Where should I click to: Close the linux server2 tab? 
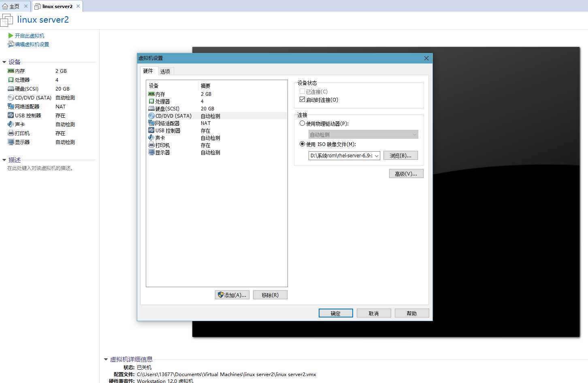point(78,6)
